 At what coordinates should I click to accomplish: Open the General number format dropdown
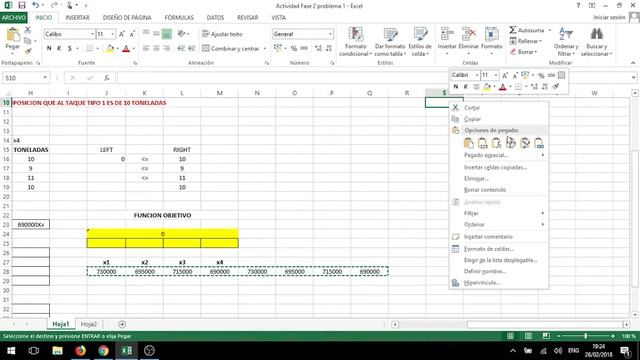(x=330, y=34)
